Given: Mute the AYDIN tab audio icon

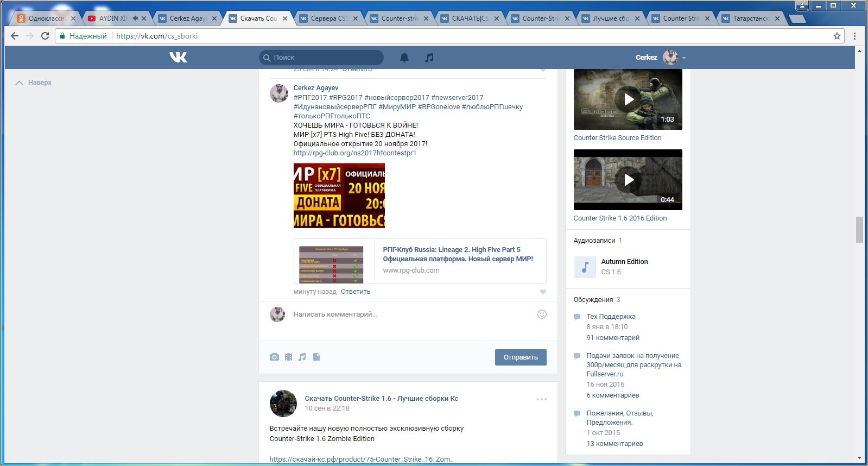Looking at the screenshot, I should click(135, 18).
